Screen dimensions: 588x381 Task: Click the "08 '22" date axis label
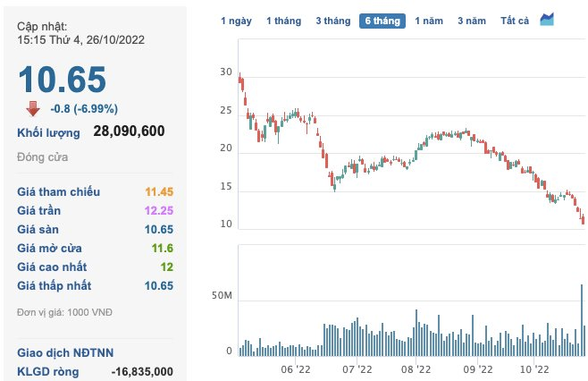[x=416, y=368]
